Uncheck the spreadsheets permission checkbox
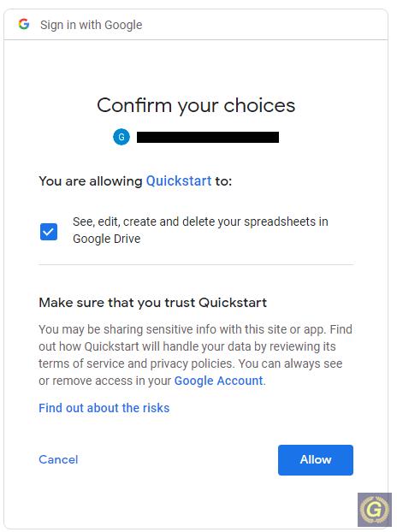 tap(49, 232)
